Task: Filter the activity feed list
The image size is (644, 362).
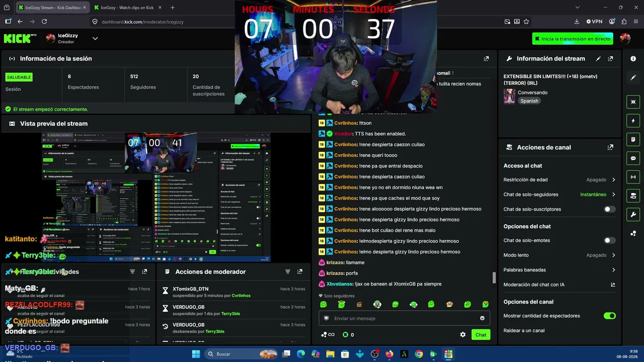Action: click(x=132, y=271)
